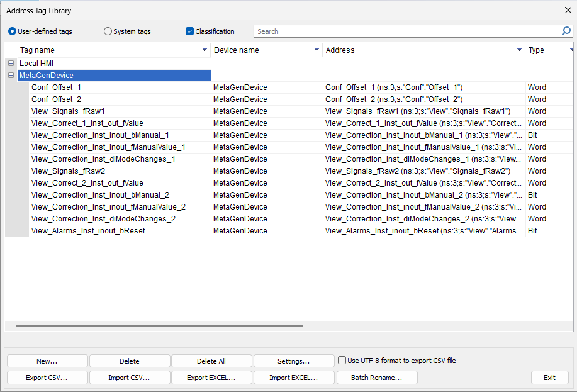This screenshot has width=577, height=392.
Task: Open the Address column filter arrow
Action: (519, 50)
